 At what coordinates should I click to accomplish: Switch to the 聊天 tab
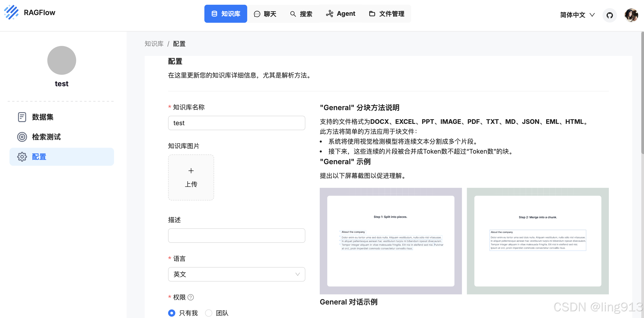pyautogui.click(x=265, y=14)
